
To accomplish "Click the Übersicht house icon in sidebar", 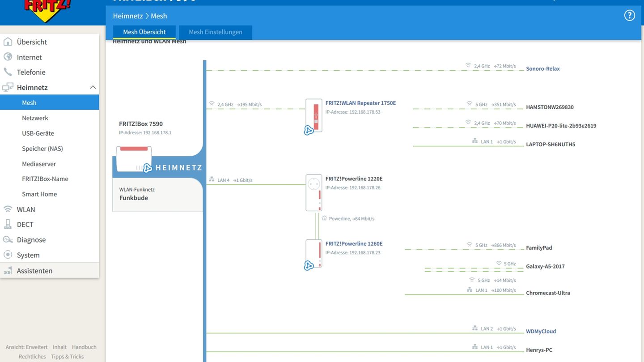I will pyautogui.click(x=8, y=42).
